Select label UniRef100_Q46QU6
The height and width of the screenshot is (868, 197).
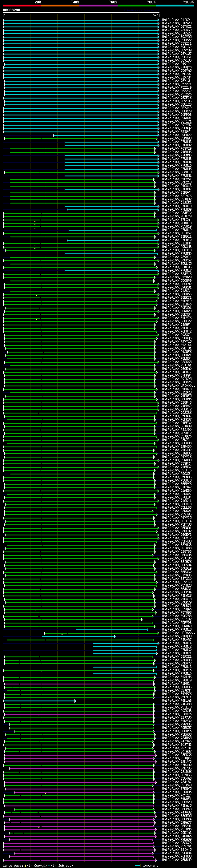point(176,152)
